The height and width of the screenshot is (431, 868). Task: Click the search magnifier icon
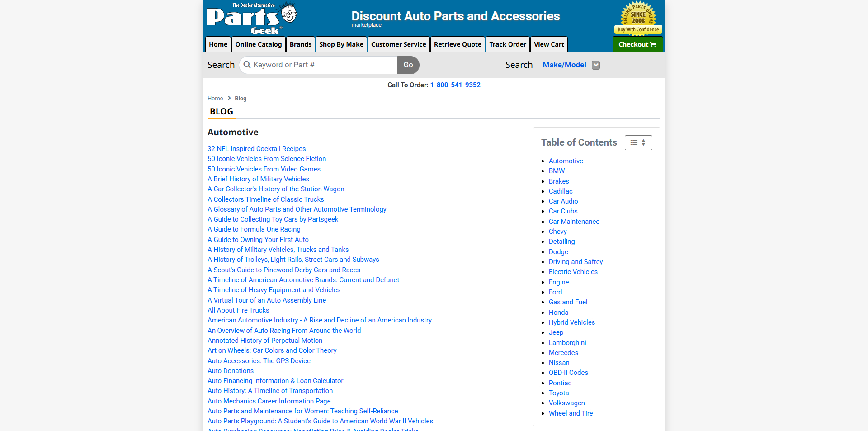click(247, 65)
